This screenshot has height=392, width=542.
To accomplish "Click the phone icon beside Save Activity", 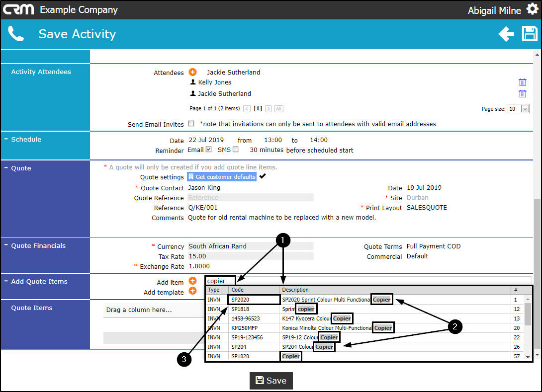I will point(16,34).
